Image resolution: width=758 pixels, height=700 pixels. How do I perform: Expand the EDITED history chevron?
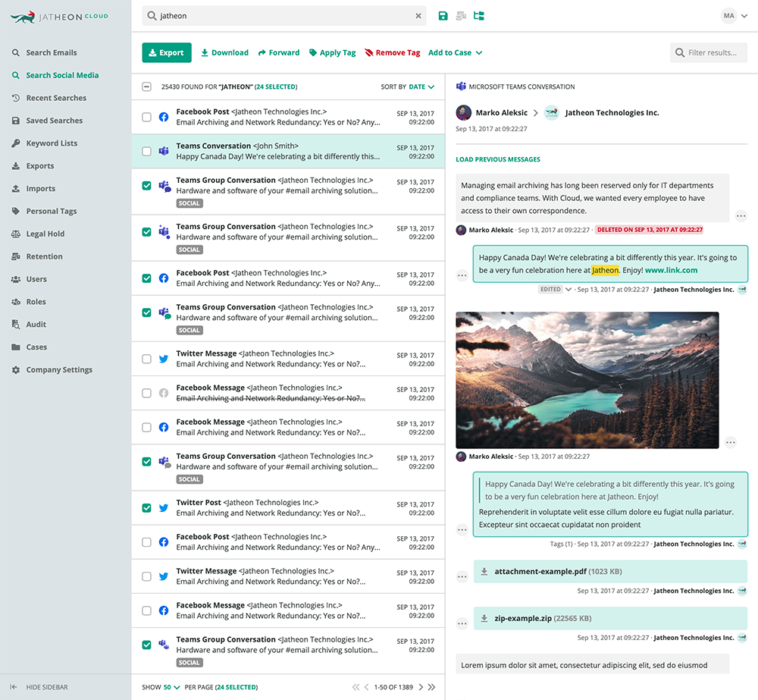pos(568,289)
